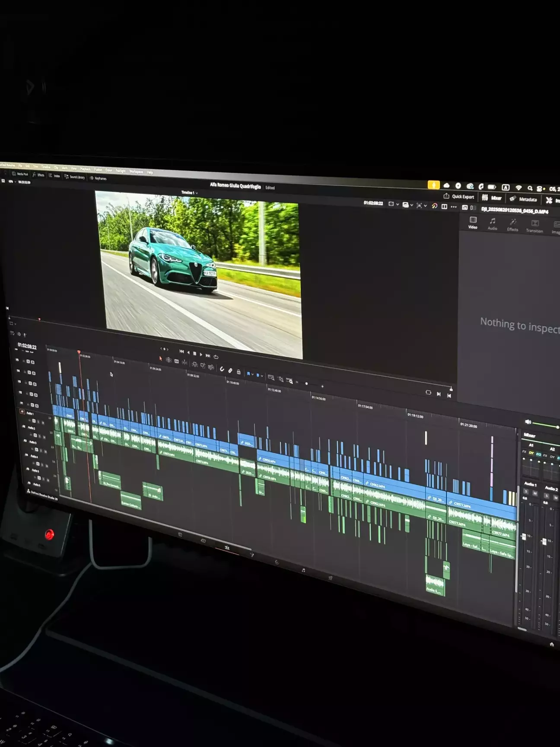Click the timeline zoom slider handle
Image resolution: width=560 pixels, height=747 pixels.
[x=306, y=383]
